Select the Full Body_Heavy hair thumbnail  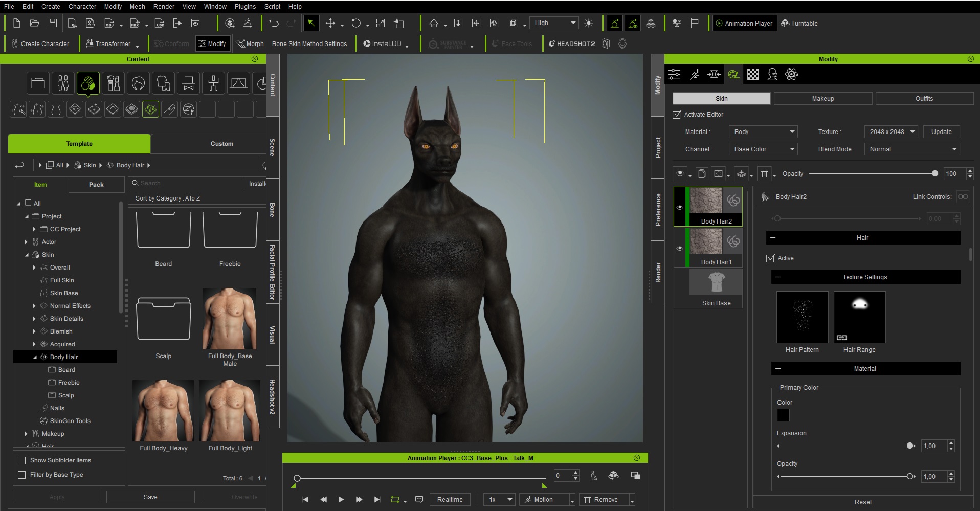[163, 411]
